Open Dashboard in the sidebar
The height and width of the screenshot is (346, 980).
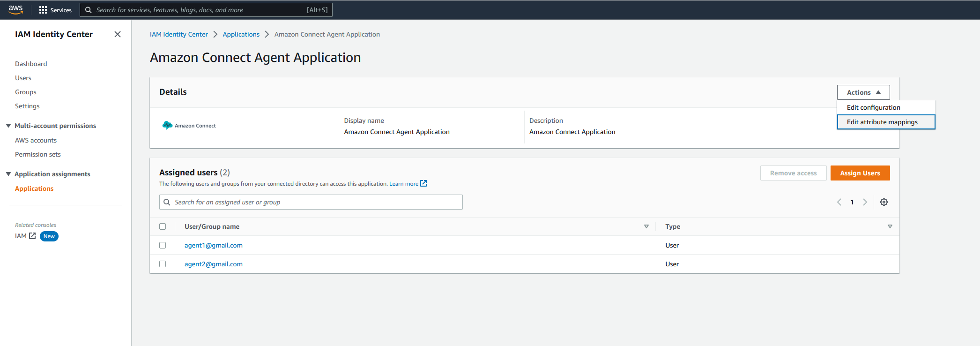coord(31,64)
